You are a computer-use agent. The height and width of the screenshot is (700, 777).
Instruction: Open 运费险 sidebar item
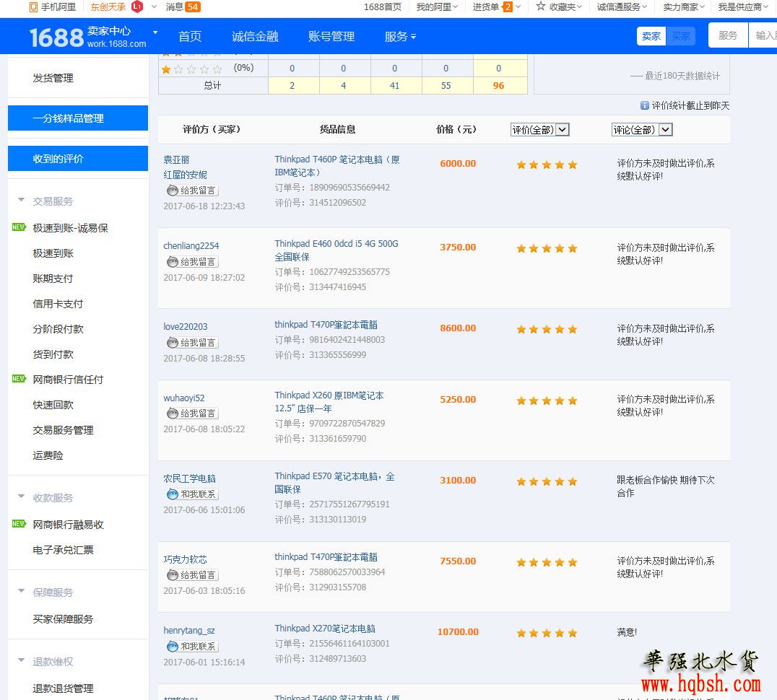click(48, 455)
